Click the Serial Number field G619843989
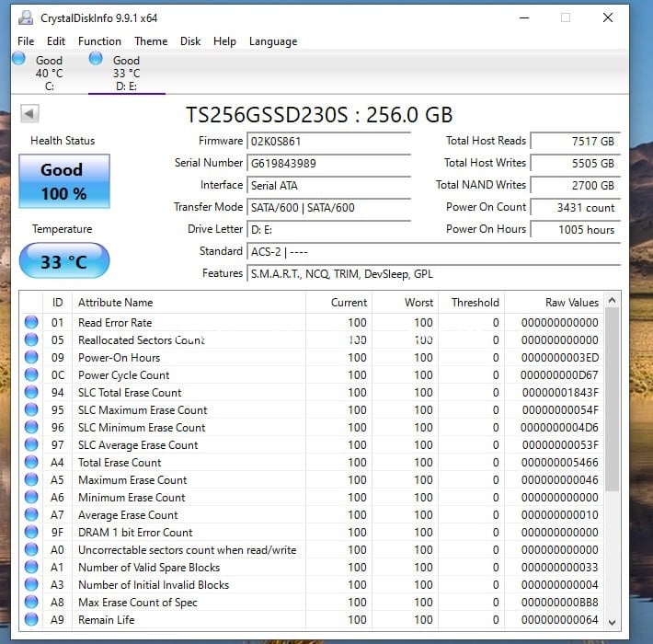653x644 pixels. [328, 163]
